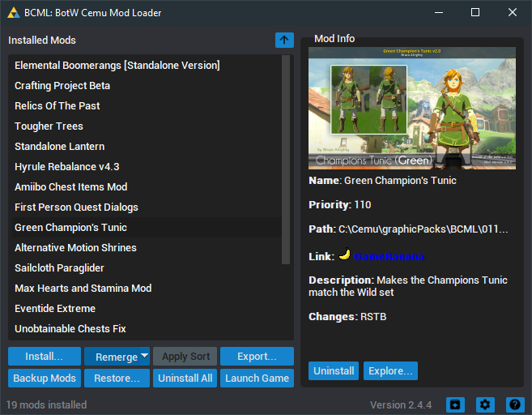
Task: Click the Explore... button
Action: 390,371
